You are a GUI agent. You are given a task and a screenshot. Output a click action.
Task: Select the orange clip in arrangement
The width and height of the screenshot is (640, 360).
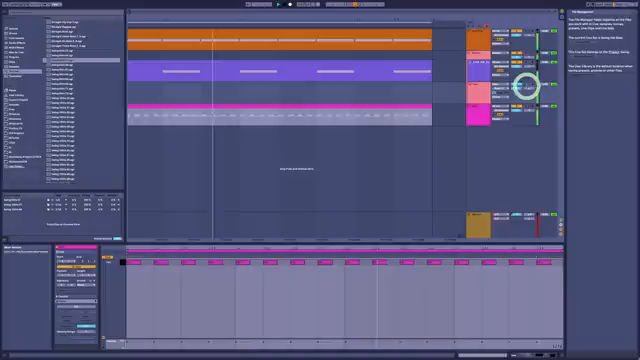tap(280, 40)
